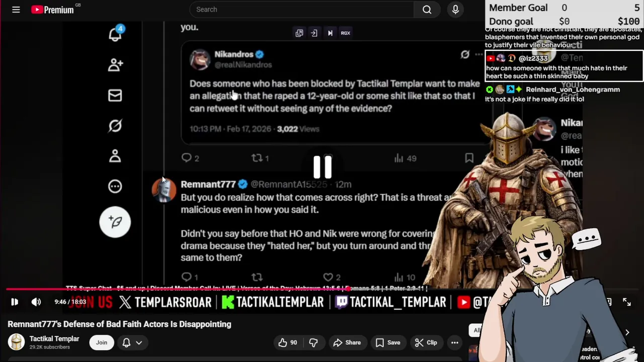Click the skip-next overlay icon
This screenshot has height=362, width=644.
click(330, 33)
